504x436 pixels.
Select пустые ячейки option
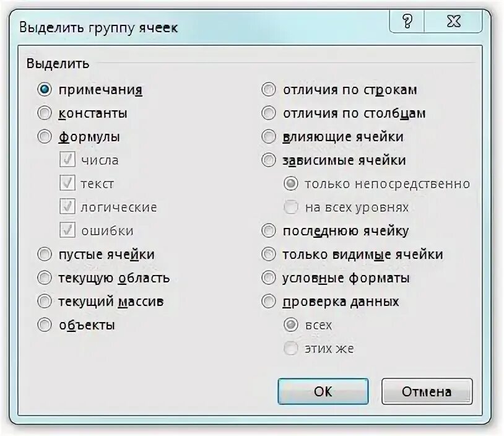pyautogui.click(x=45, y=255)
